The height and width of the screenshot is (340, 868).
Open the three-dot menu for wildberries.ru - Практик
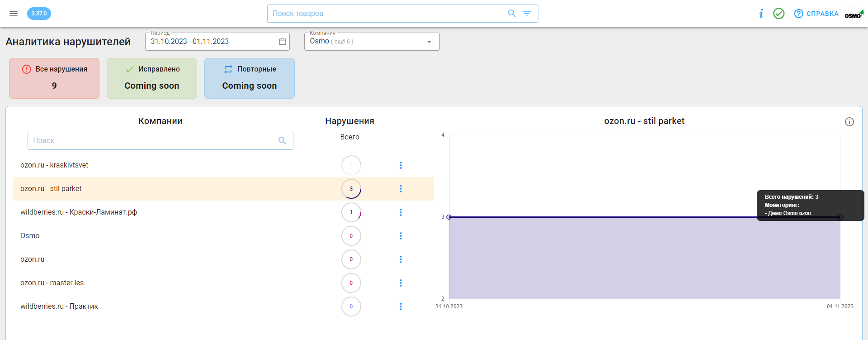pyautogui.click(x=401, y=306)
